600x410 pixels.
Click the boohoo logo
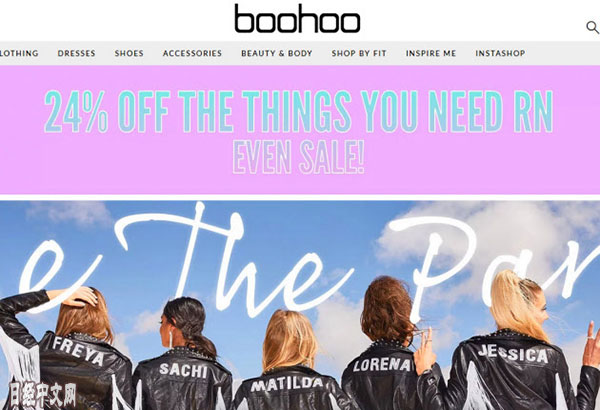pos(297,18)
